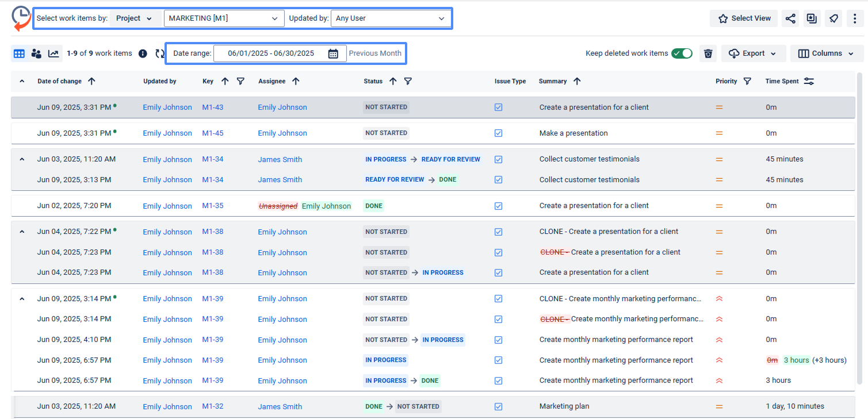
Task: Click the Previous Month button
Action: (x=375, y=53)
